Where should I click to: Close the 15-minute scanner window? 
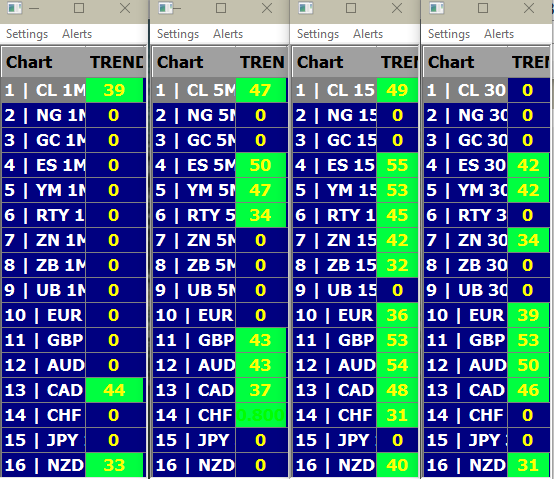(397, 8)
